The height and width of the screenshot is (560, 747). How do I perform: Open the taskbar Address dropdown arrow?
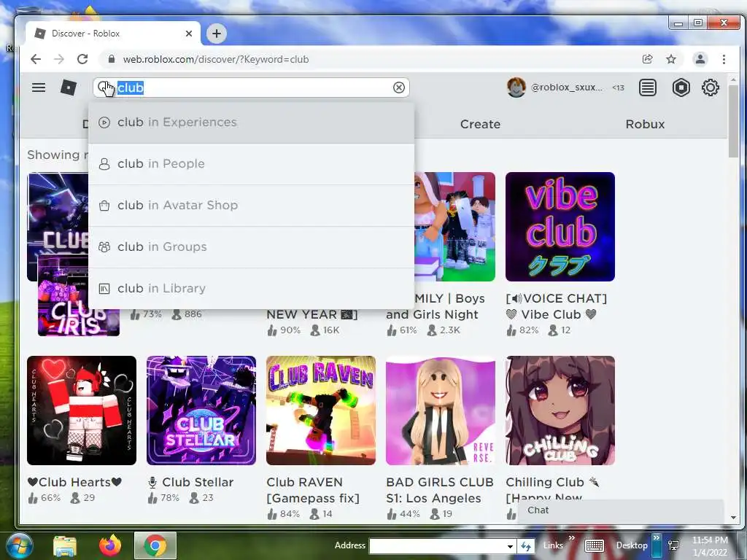coord(510,546)
